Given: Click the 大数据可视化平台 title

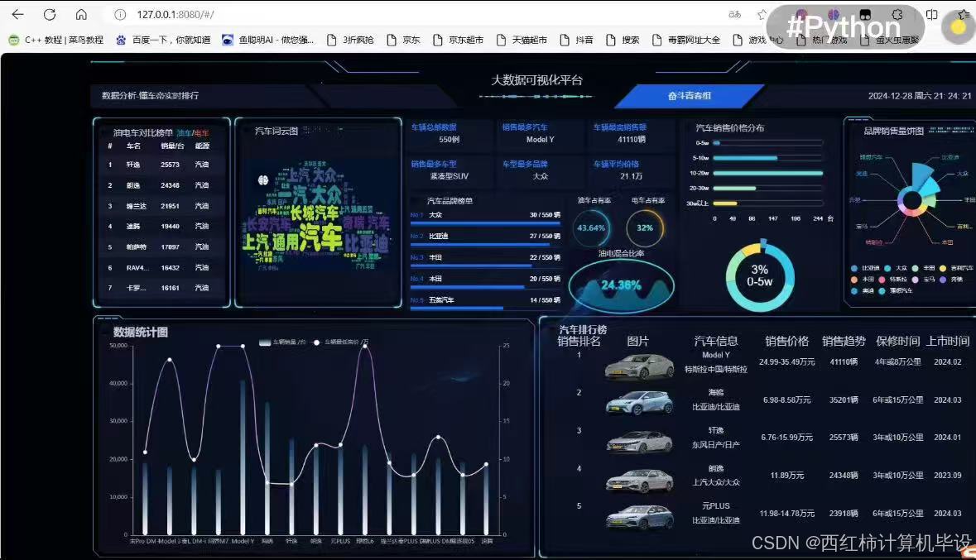Looking at the screenshot, I should coord(536,80).
